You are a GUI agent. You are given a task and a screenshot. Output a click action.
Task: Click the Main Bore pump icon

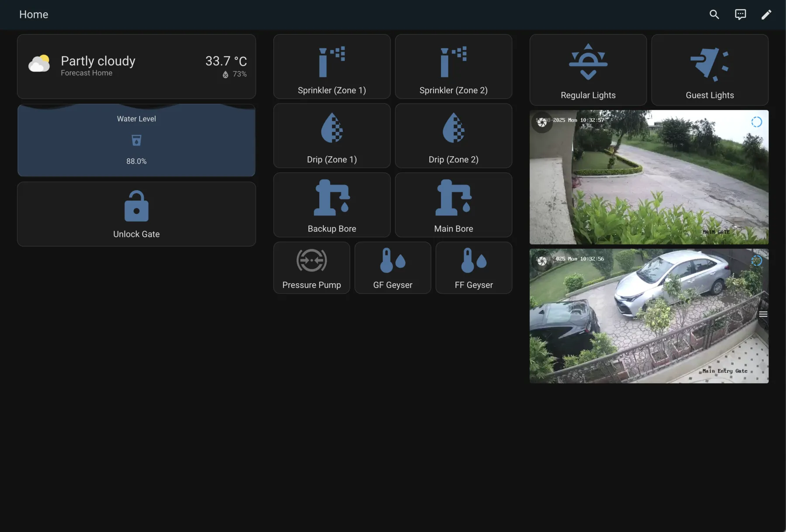453,198
